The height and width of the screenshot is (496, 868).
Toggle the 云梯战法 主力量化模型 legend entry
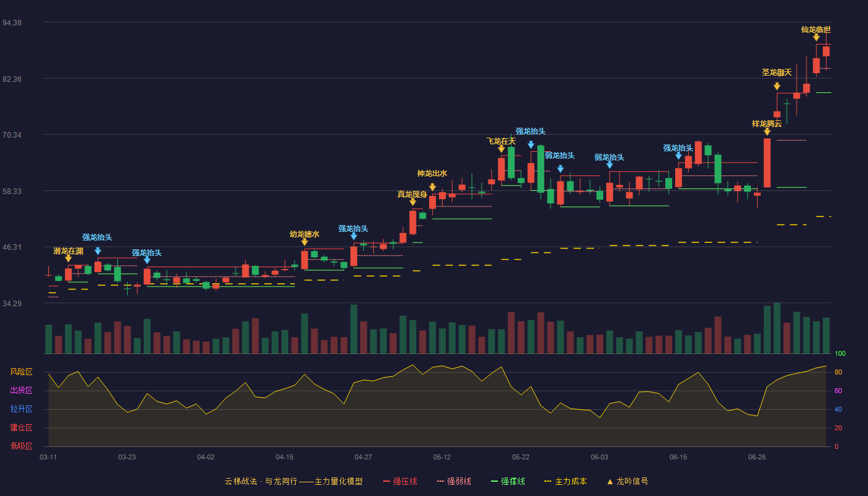pos(294,481)
